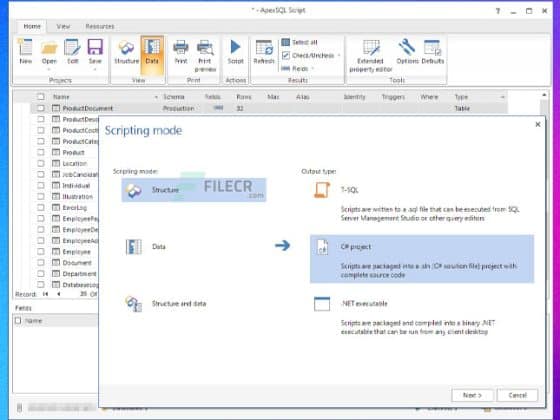The width and height of the screenshot is (560, 420).
Task: Open Defaults from Tools group
Action: (432, 52)
